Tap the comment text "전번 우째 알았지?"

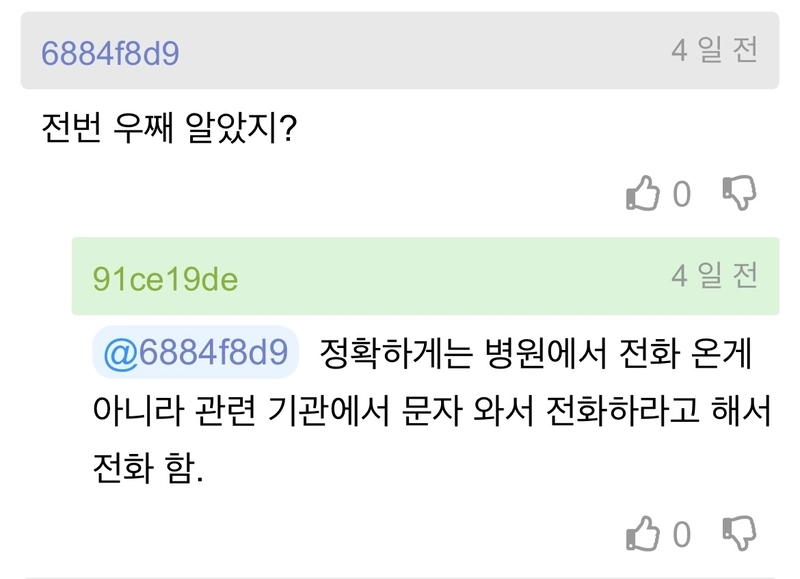(169, 128)
